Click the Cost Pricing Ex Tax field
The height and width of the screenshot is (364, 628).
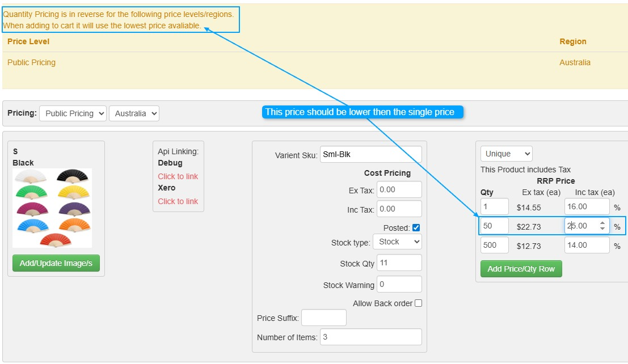399,190
